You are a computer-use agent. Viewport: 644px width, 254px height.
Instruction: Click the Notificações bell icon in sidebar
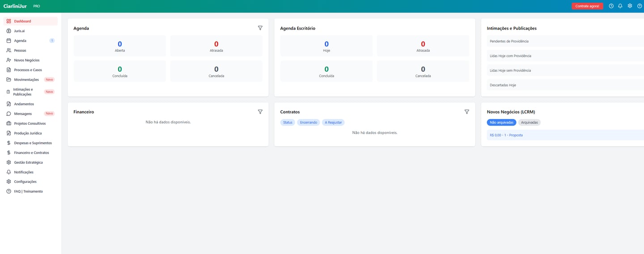8,172
